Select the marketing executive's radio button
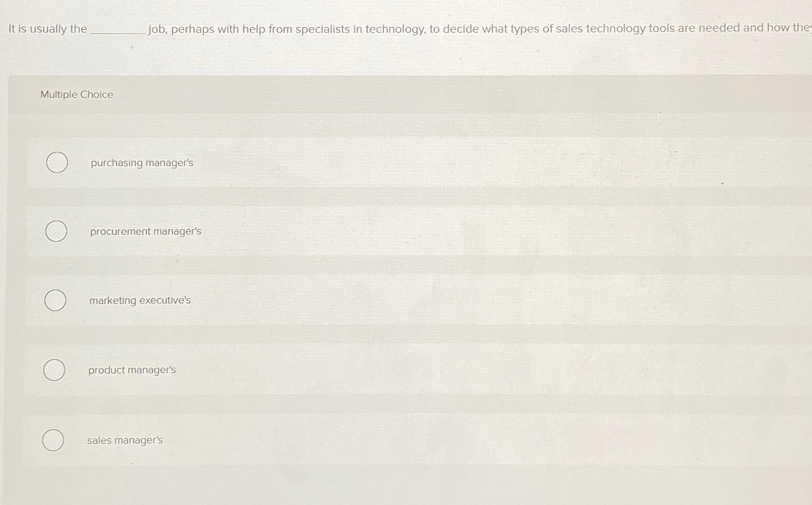This screenshot has width=812, height=505. [x=56, y=300]
